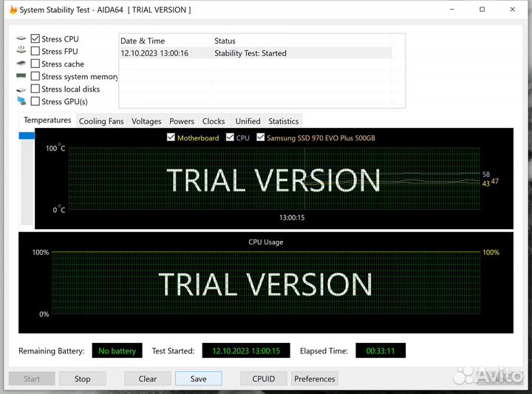Stop the stability test
The image size is (532, 394).
coord(83,378)
